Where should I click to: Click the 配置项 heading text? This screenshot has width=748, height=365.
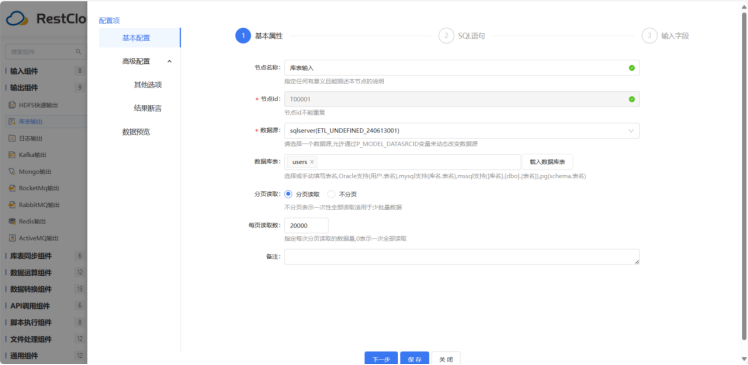click(109, 21)
